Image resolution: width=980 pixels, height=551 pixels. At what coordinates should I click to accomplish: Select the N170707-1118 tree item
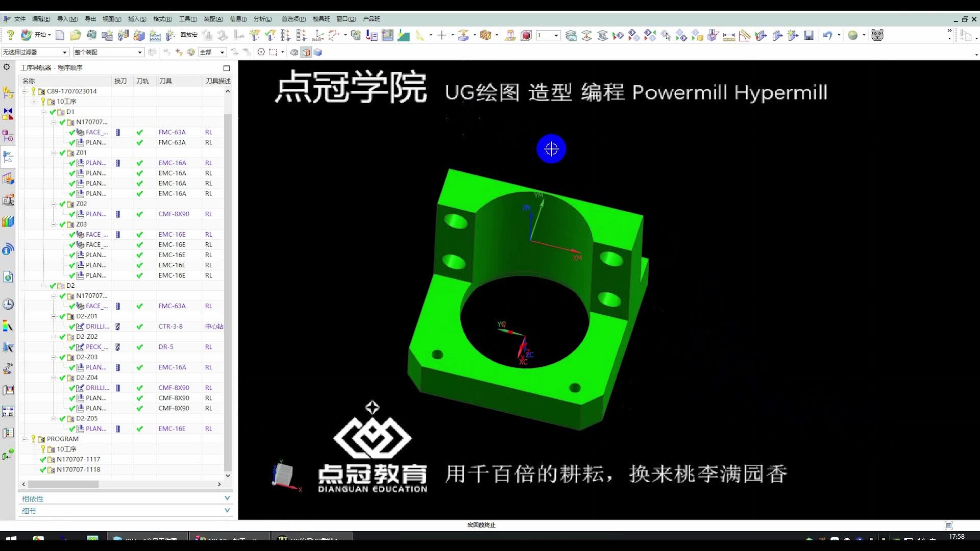point(79,469)
